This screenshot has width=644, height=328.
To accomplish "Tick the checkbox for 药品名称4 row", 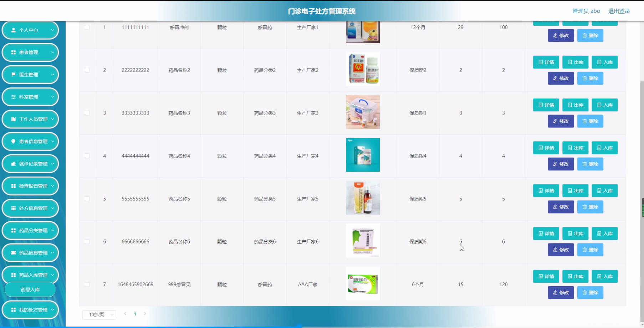I will click(87, 156).
